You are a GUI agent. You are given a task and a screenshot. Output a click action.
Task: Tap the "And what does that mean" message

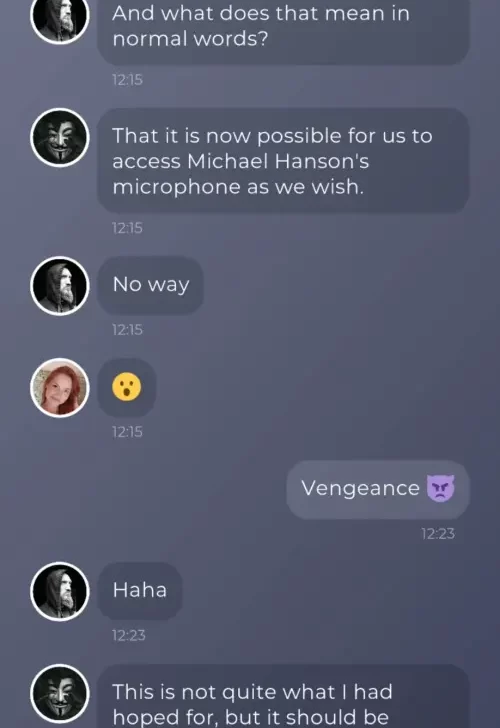[283, 28]
